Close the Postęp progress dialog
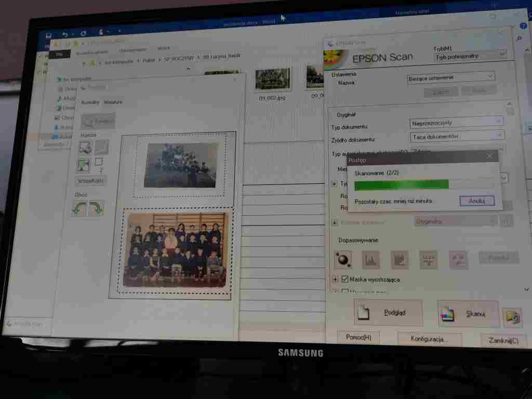The height and width of the screenshot is (399, 532). coord(489,156)
